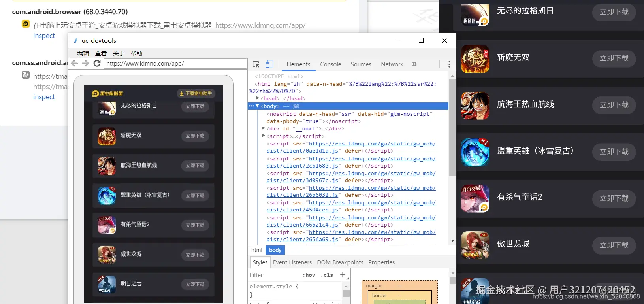Click 立即下载 for 有杀气童话2 in the right-hand page
644x304 pixels.
tap(614, 198)
